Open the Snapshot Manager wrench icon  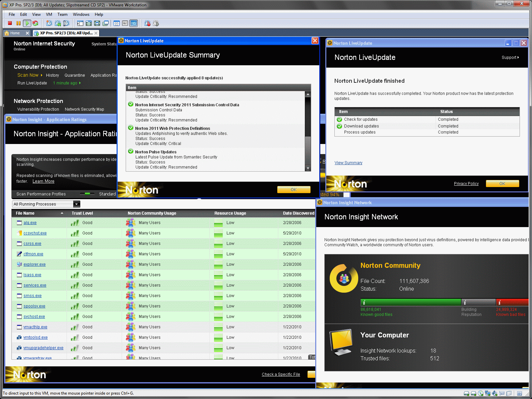coord(66,23)
